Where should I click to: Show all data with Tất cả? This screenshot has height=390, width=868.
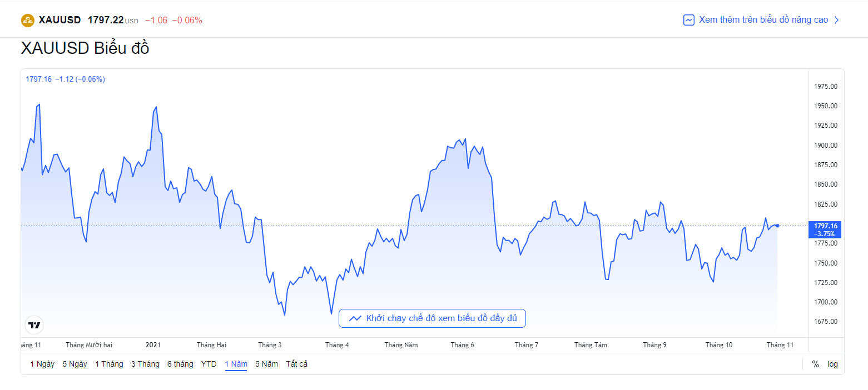coord(296,364)
